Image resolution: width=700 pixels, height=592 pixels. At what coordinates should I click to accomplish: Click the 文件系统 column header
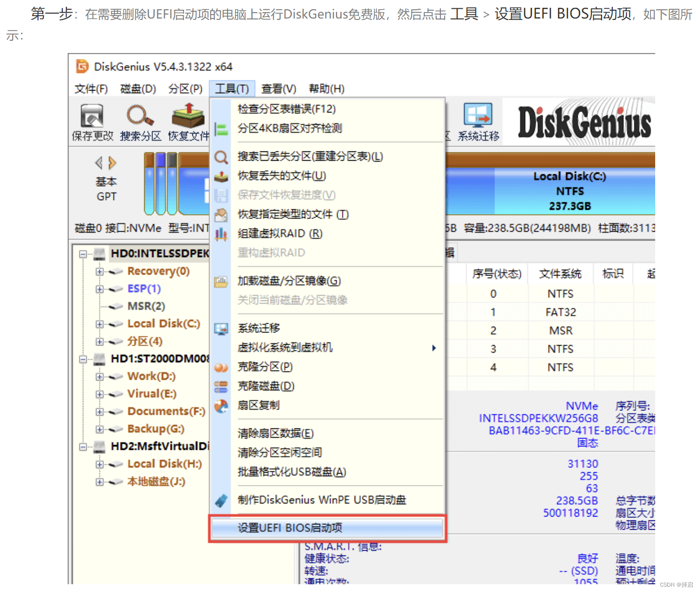coord(560,274)
